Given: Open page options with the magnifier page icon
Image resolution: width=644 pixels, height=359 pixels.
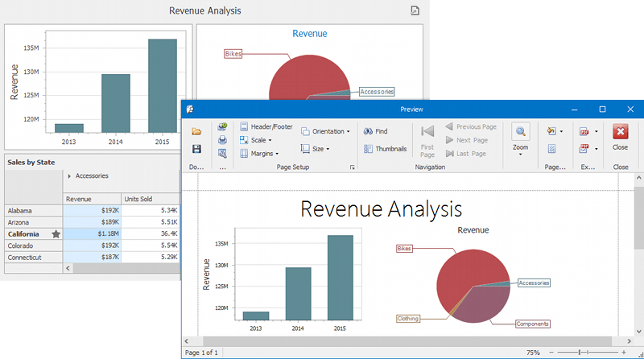Looking at the screenshot, I should (x=222, y=154).
